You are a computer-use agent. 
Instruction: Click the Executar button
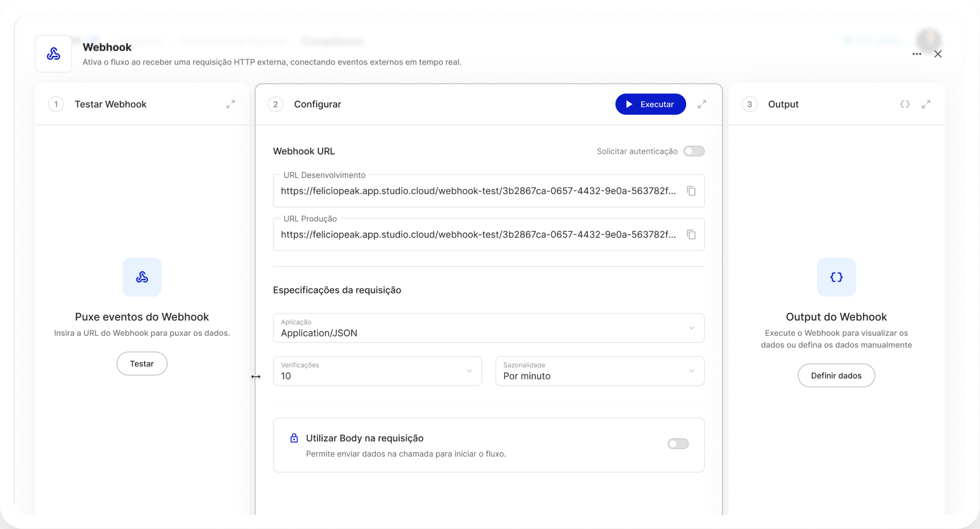click(650, 104)
